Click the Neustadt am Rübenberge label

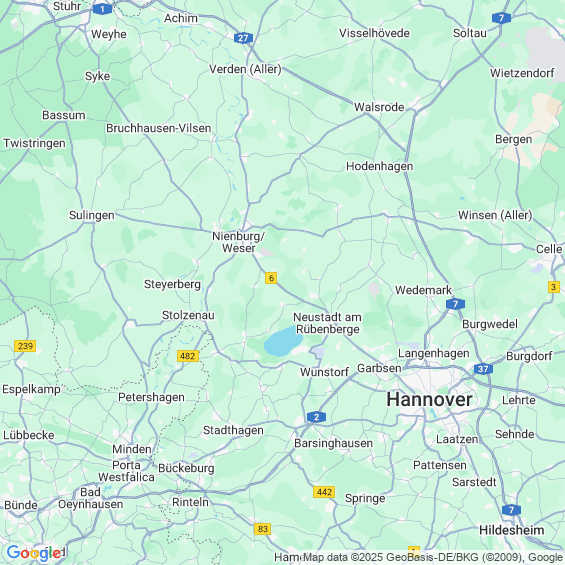click(327, 323)
